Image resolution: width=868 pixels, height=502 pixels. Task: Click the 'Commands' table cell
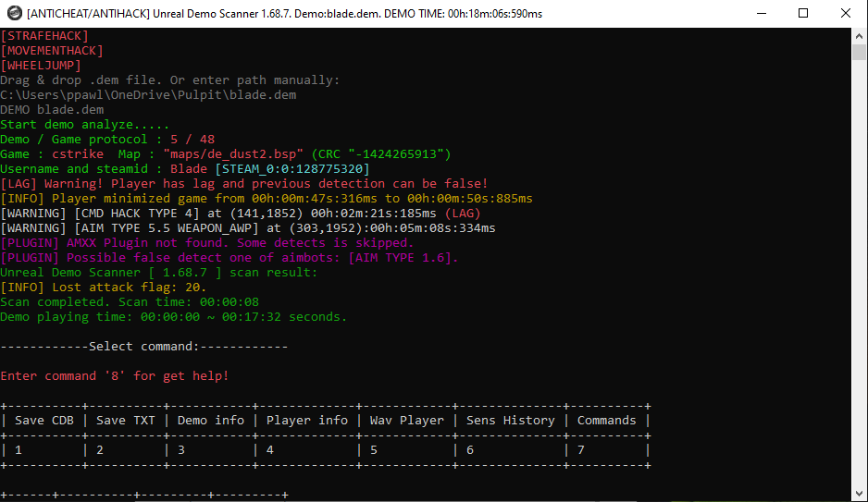607,421
